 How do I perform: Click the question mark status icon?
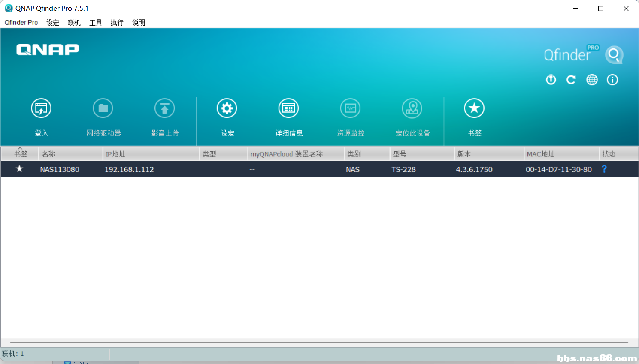[604, 169]
